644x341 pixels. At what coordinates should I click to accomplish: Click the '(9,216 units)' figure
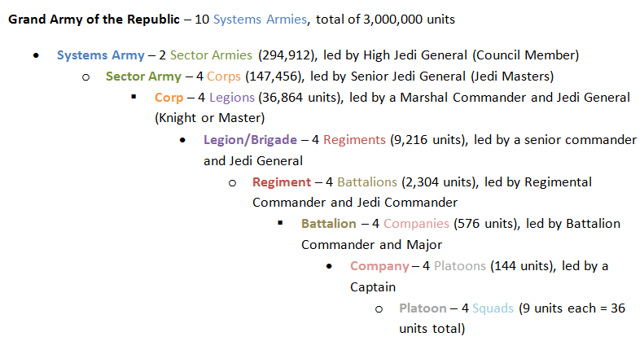[x=428, y=140]
